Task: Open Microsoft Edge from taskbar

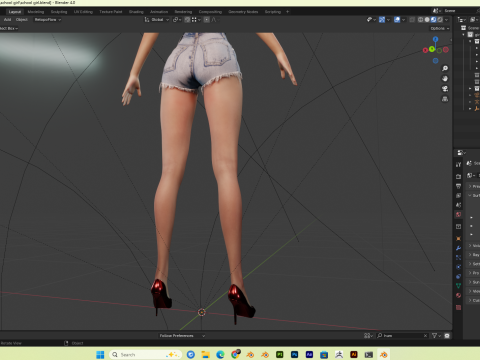Action: tap(220, 355)
